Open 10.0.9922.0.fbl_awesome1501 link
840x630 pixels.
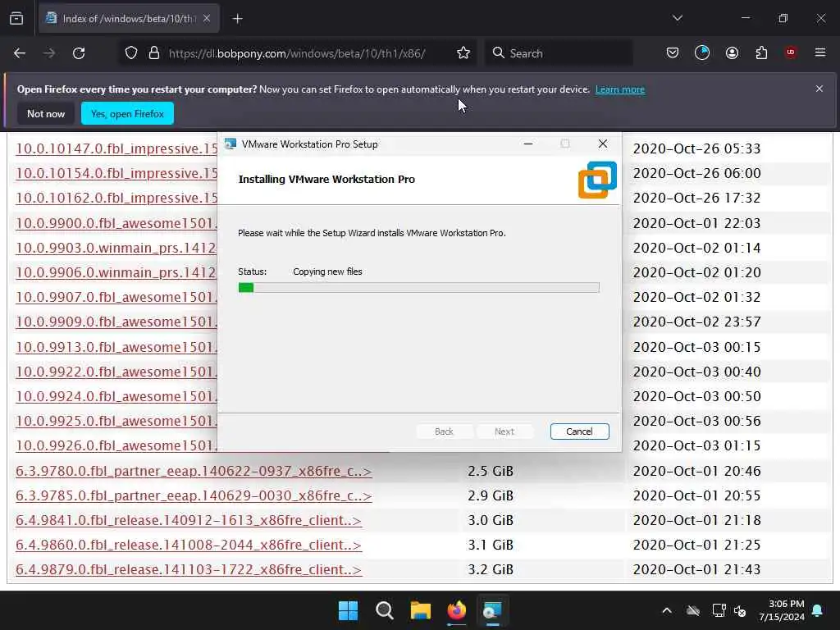(116, 372)
